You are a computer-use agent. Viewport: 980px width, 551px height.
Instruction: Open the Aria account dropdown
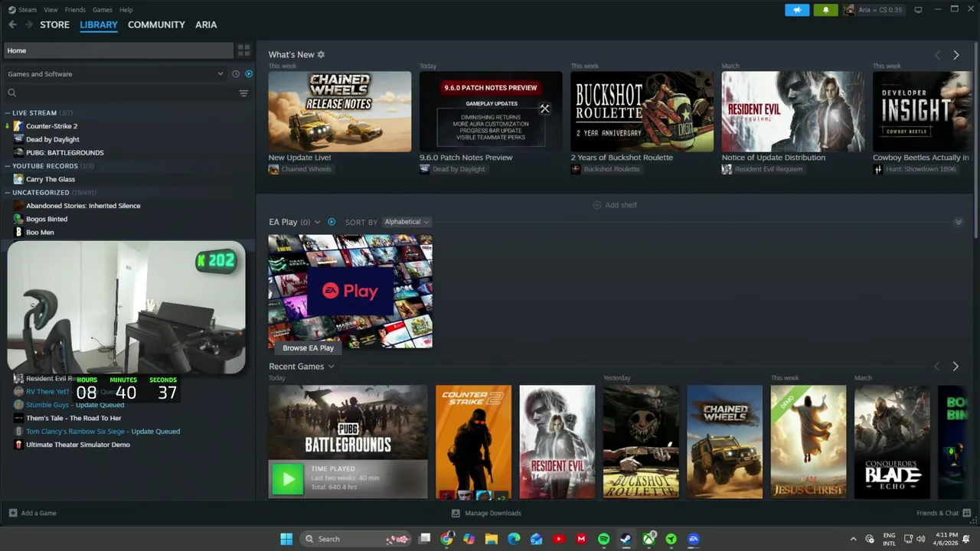click(x=873, y=10)
